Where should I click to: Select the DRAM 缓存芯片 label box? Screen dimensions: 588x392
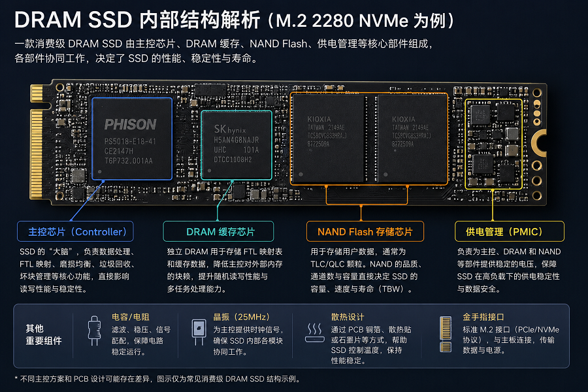point(218,231)
